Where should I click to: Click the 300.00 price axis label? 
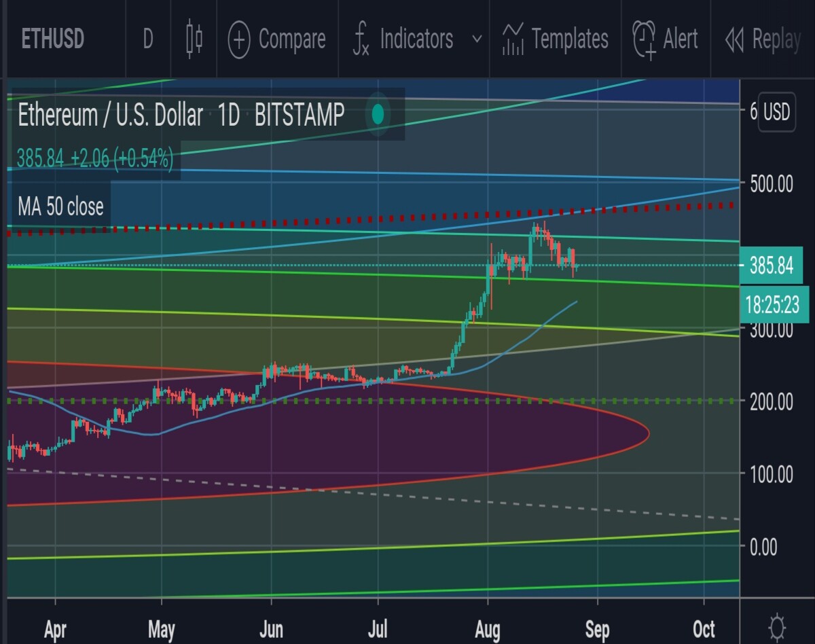click(770, 329)
